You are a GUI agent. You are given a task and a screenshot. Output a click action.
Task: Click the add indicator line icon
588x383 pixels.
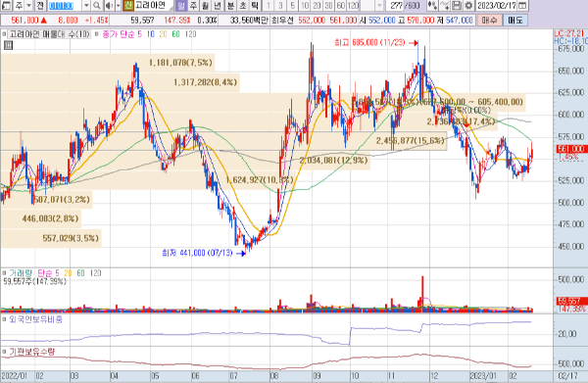pyautogui.click(x=445, y=6)
